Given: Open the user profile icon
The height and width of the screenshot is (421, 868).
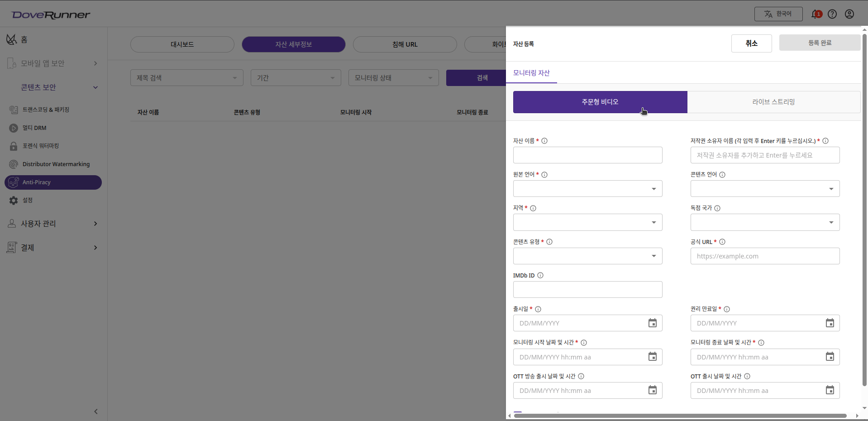Looking at the screenshot, I should [x=849, y=14].
